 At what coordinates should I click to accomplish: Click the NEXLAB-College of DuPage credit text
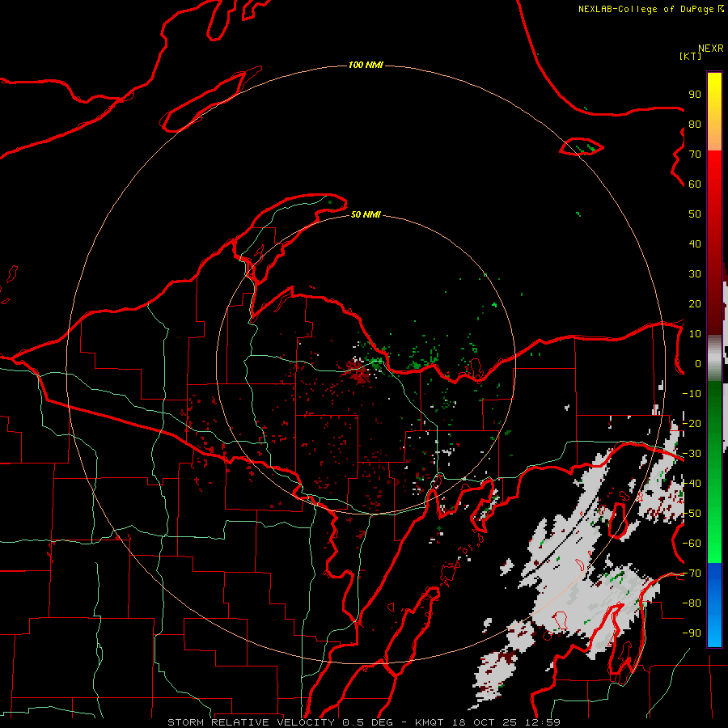pos(650,9)
